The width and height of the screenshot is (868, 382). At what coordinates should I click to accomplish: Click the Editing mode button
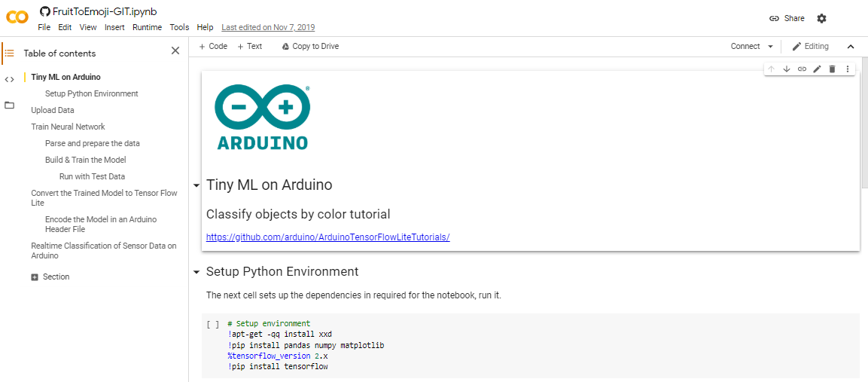pos(811,47)
